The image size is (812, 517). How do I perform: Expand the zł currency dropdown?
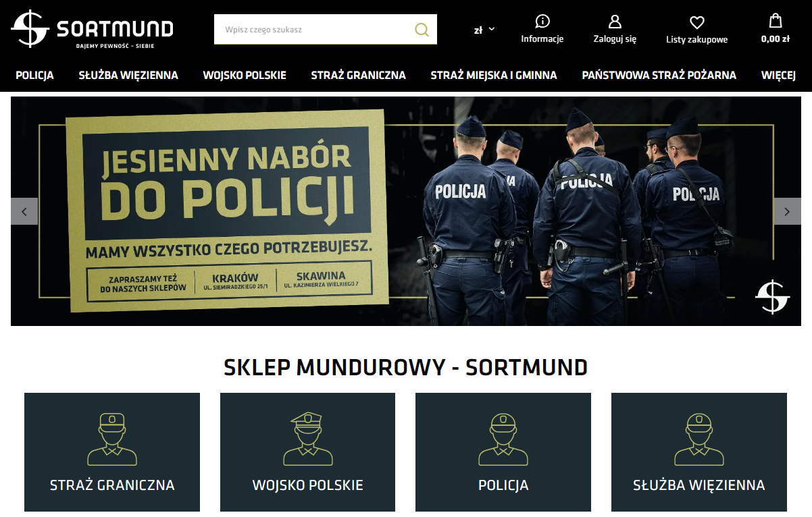[x=484, y=30]
